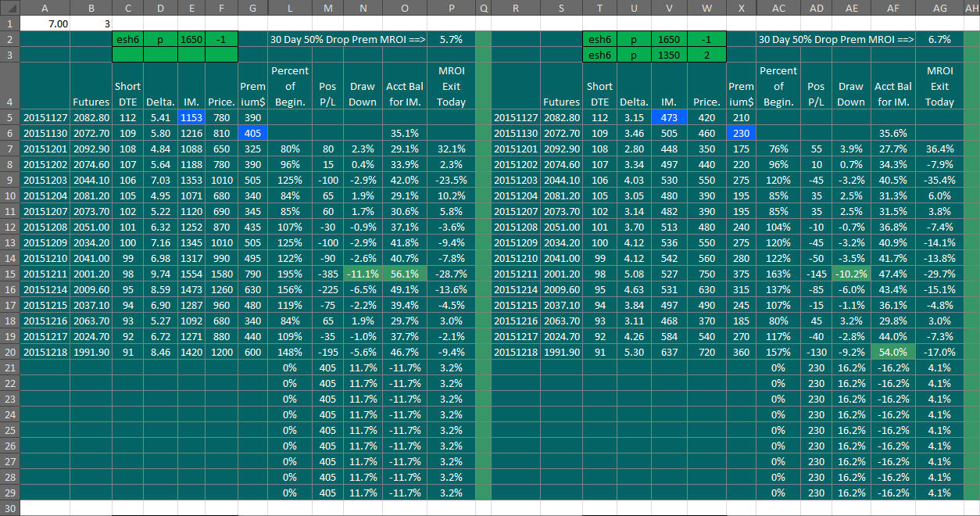Screen dimensions: 980x516
Task: Select futures value 1991.90 in column S
Action: [x=562, y=352]
